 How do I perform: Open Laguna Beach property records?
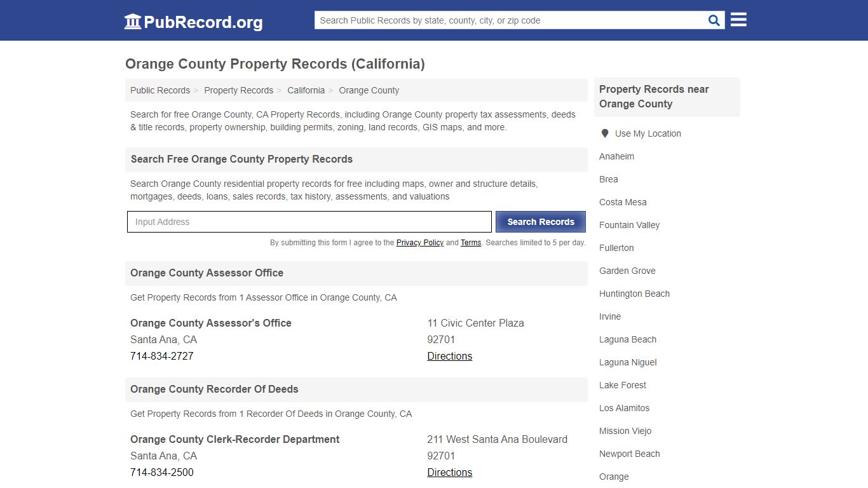click(x=628, y=339)
